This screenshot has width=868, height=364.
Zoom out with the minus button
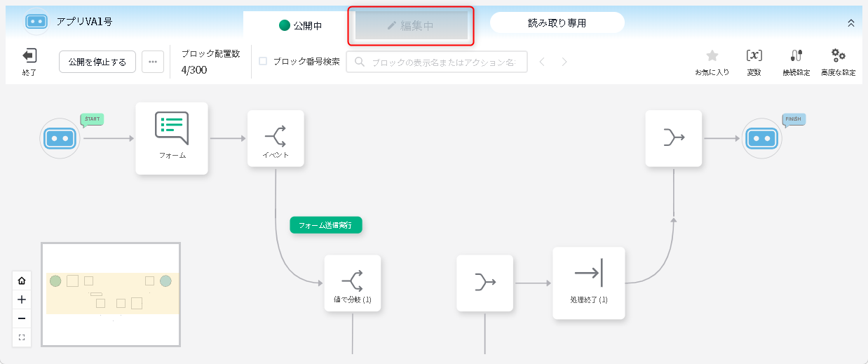22,318
